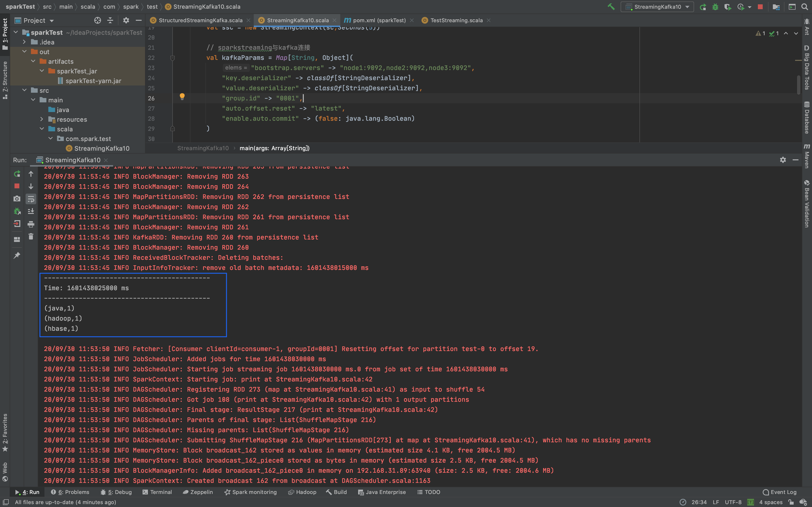Toggle soft-wrap in console output

coord(31,199)
